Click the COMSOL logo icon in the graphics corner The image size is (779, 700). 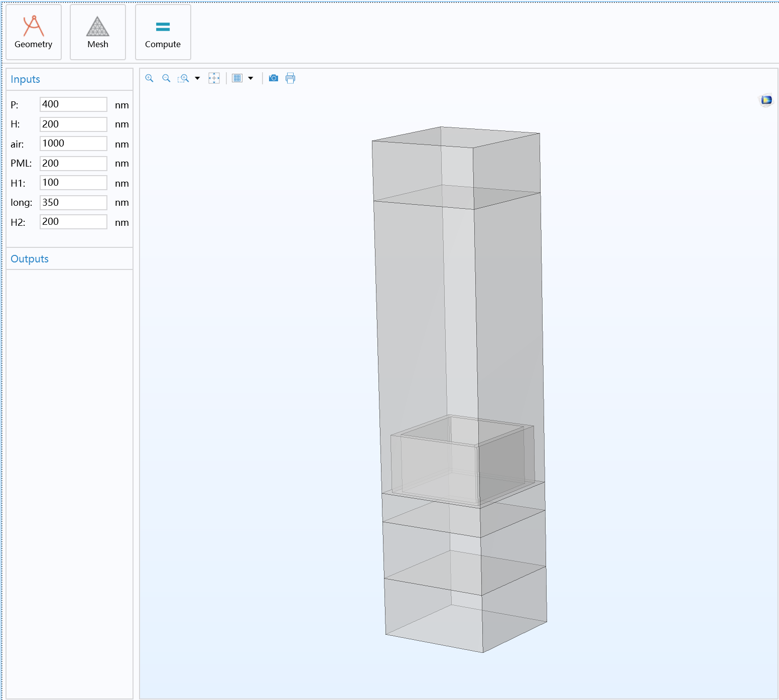766,100
